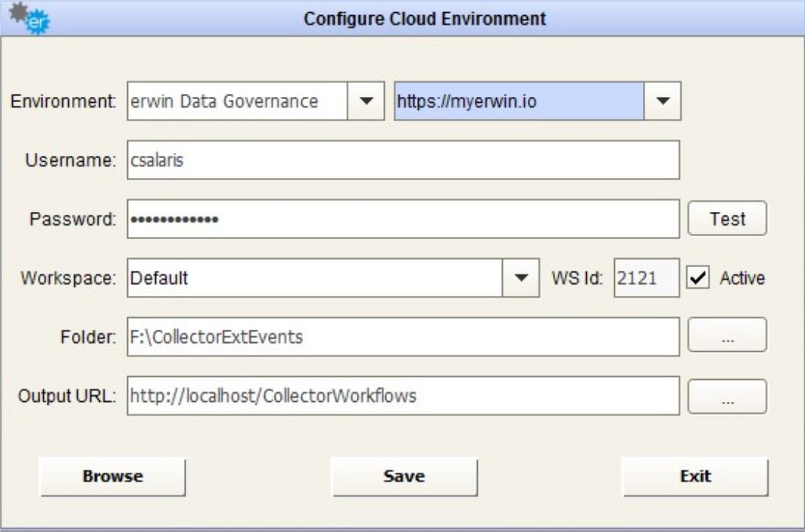Click the WS Id field showing 2121
The image size is (805, 532).
point(647,278)
